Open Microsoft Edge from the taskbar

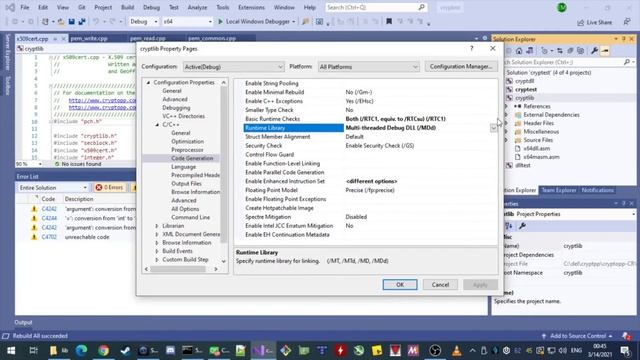point(82,350)
